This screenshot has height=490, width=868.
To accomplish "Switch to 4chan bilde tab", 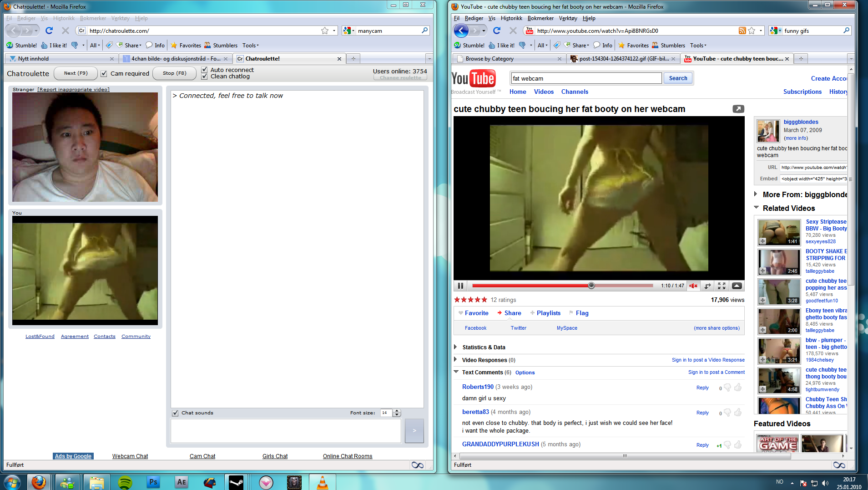I will tap(176, 58).
